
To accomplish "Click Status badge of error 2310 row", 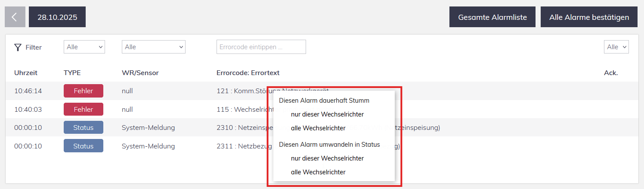I will (x=84, y=128).
